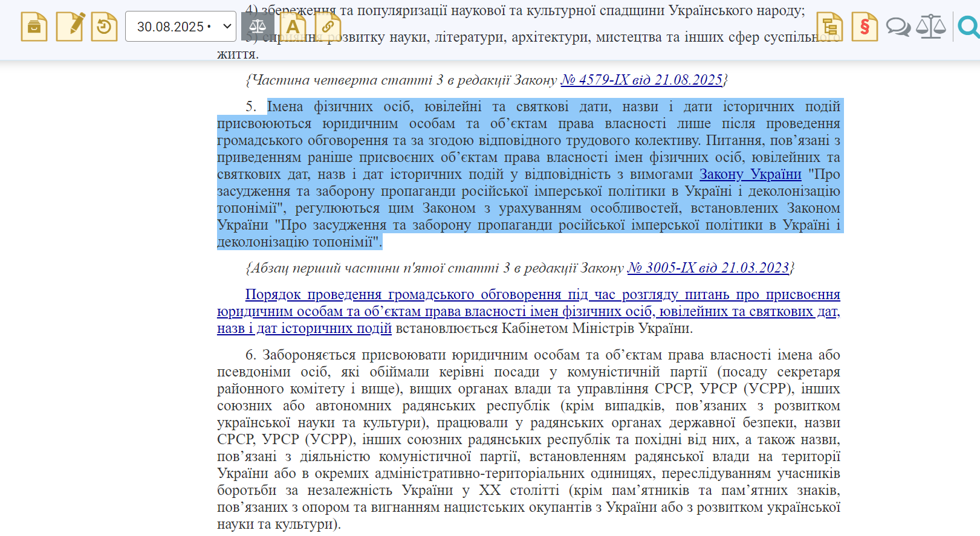Open 'Порядок проведення громадського обговорення' link
The width and height of the screenshot is (980, 536).
click(x=528, y=311)
